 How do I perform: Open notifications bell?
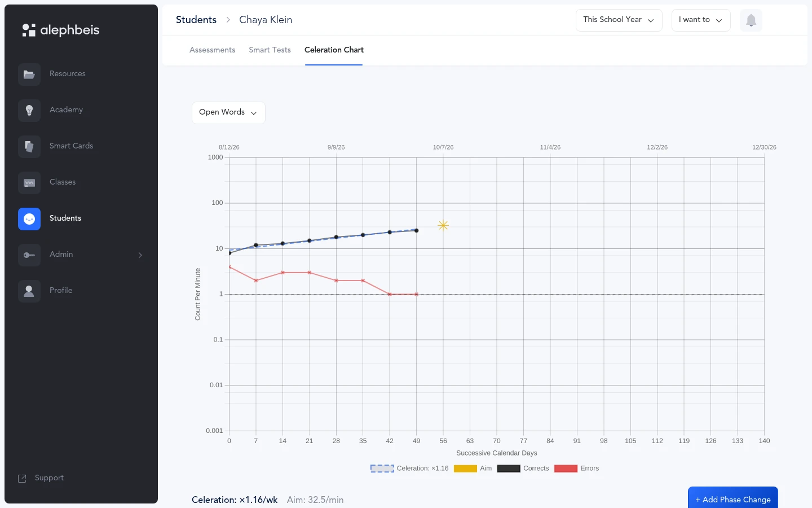point(751,20)
